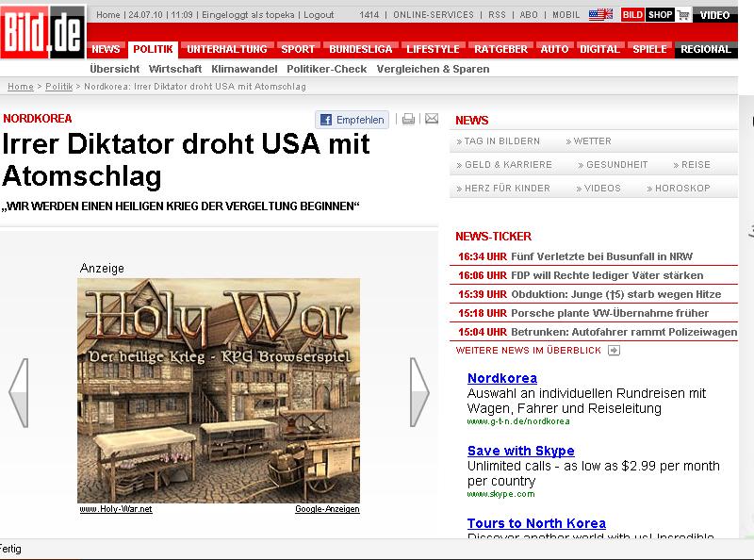Open the SPIELE tab
The image size is (754, 560).
click(x=649, y=49)
